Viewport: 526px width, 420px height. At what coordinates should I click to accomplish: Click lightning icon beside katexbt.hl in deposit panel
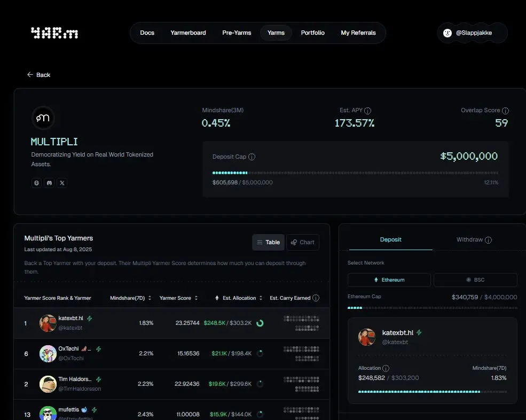coord(419,333)
